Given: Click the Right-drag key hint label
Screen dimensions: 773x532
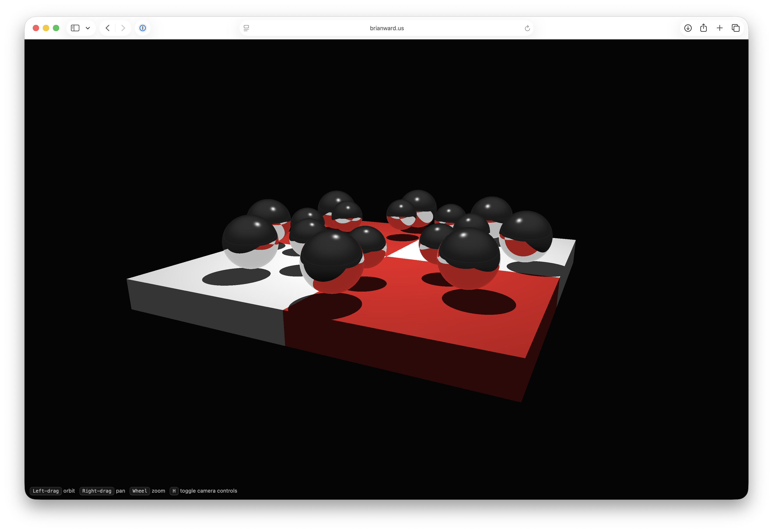Looking at the screenshot, I should [97, 491].
